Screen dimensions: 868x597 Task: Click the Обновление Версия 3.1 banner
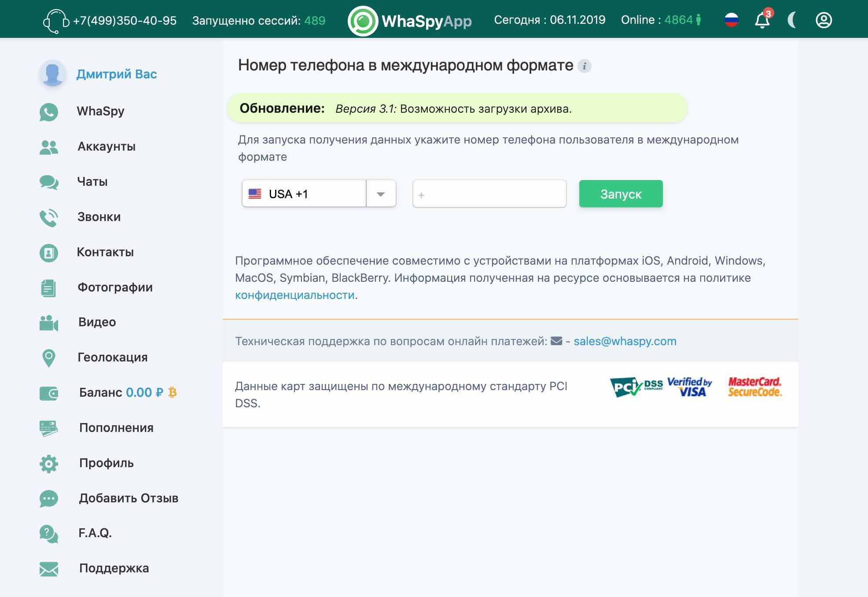tap(457, 108)
